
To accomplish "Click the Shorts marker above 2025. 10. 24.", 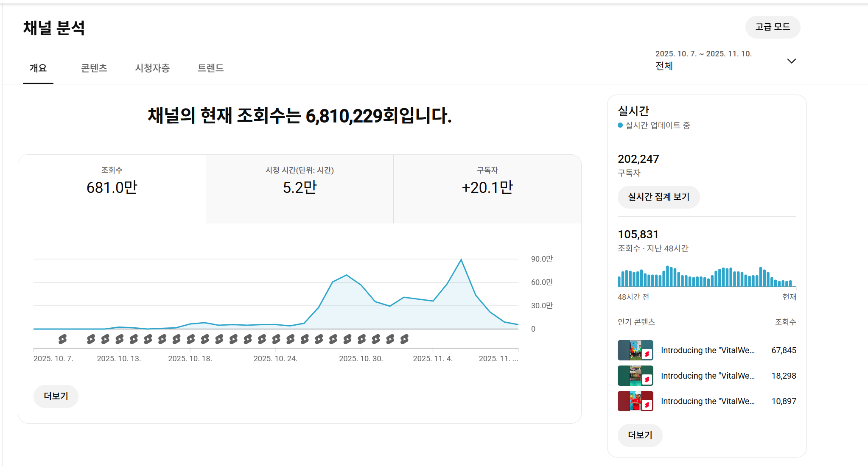I will (x=276, y=339).
